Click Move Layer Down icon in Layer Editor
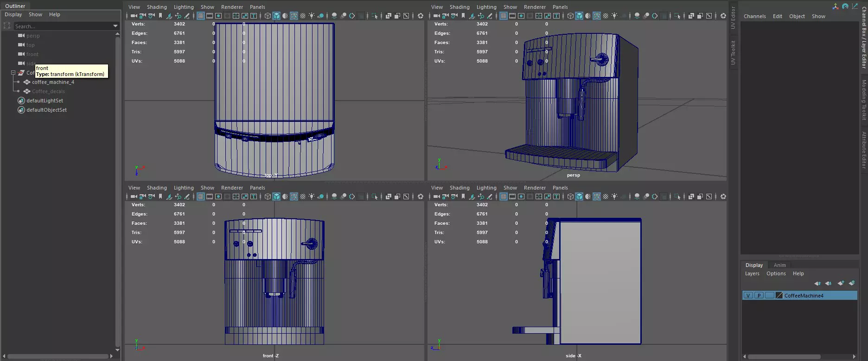 pos(828,283)
